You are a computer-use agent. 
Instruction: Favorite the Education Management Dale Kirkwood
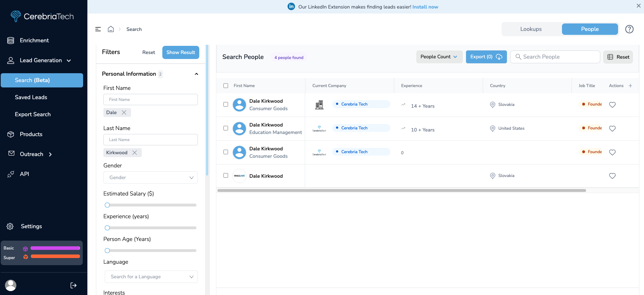(612, 128)
